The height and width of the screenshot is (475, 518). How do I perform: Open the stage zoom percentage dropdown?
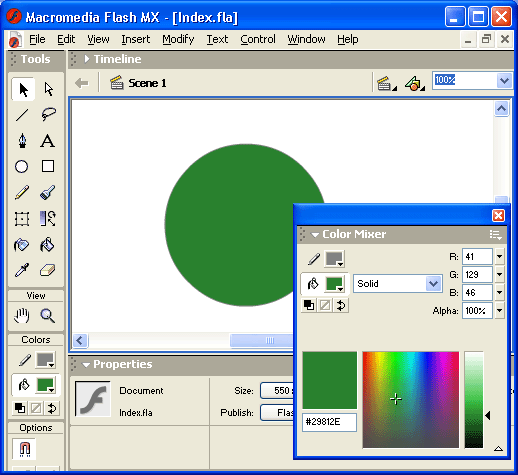pyautogui.click(x=504, y=80)
